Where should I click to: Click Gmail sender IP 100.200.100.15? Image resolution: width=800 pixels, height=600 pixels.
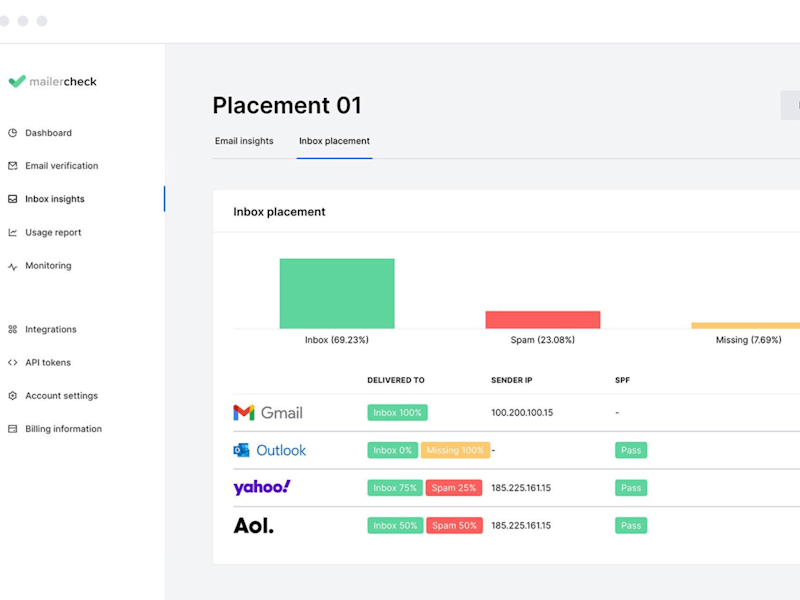click(x=522, y=412)
